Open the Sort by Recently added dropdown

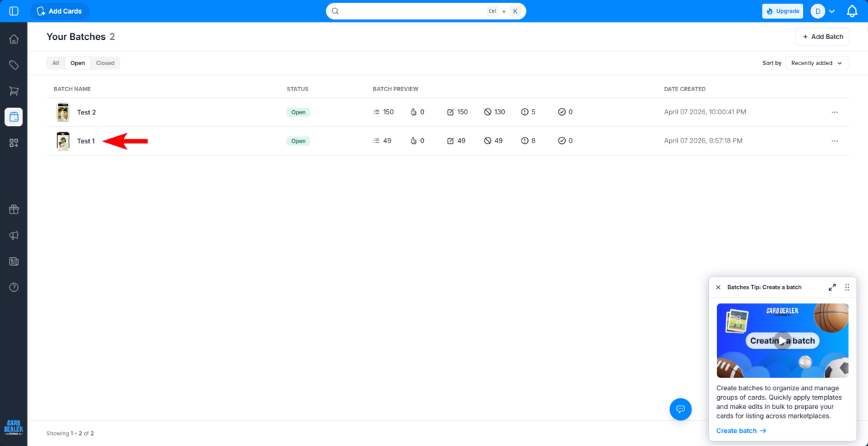[817, 63]
